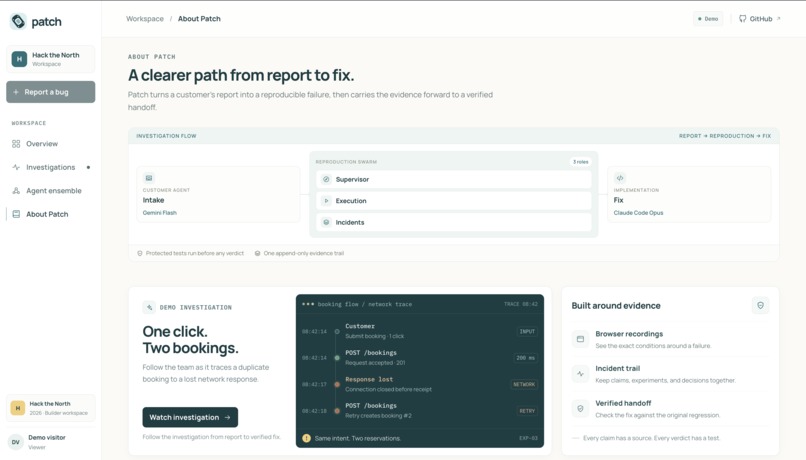Click the Workspace breadcrumb link

(x=145, y=19)
